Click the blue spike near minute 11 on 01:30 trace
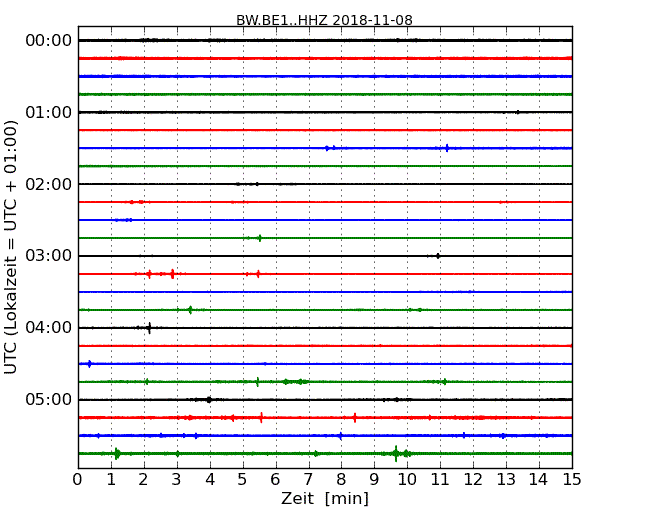 coord(447,148)
